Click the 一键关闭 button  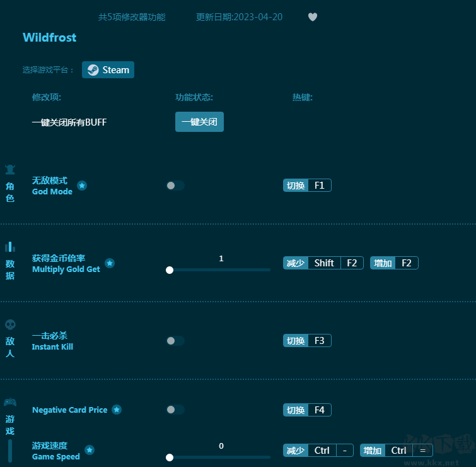coord(199,122)
